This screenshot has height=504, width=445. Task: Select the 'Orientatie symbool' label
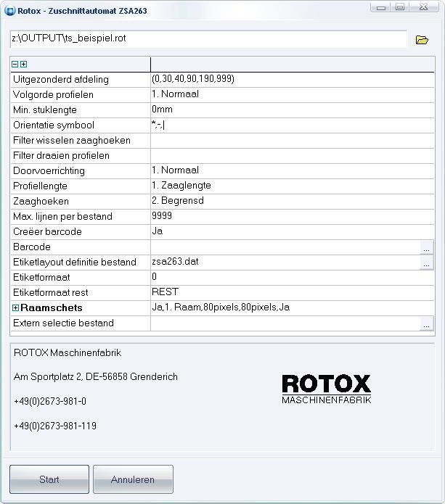click(54, 125)
